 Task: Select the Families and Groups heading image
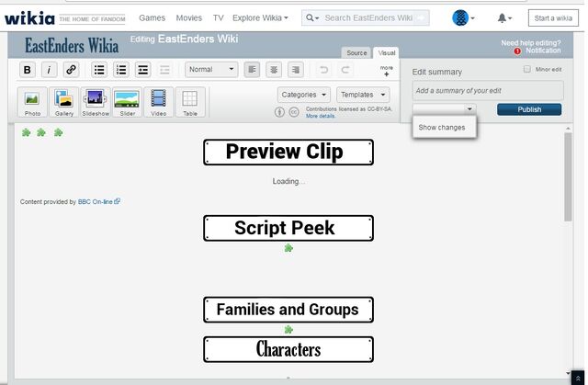[x=288, y=310]
